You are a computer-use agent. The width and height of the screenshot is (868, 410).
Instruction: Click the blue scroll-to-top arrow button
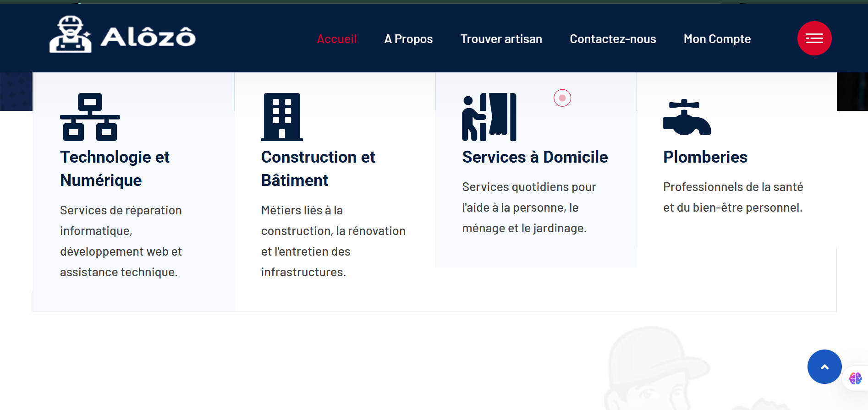824,367
